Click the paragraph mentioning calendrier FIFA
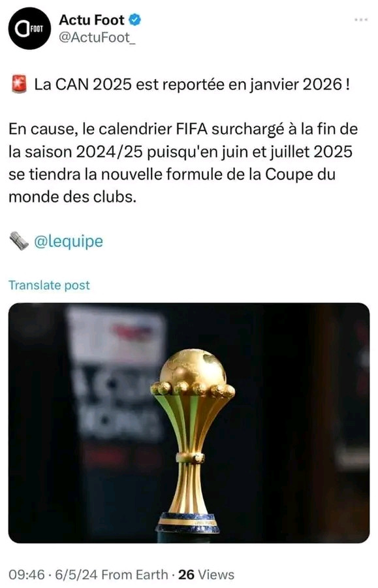 coord(183,163)
